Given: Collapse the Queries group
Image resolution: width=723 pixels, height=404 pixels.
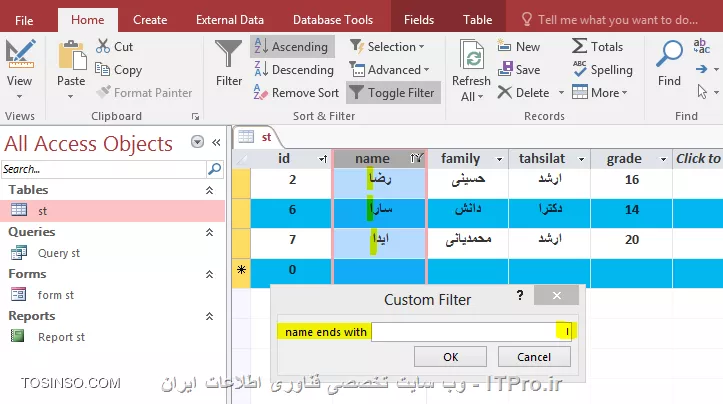Looking at the screenshot, I should coord(209,232).
